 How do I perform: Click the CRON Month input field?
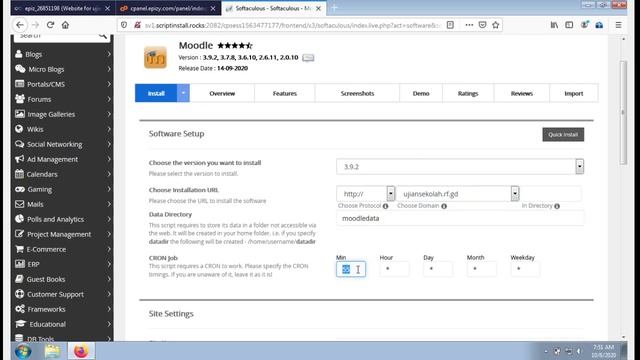tap(481, 269)
